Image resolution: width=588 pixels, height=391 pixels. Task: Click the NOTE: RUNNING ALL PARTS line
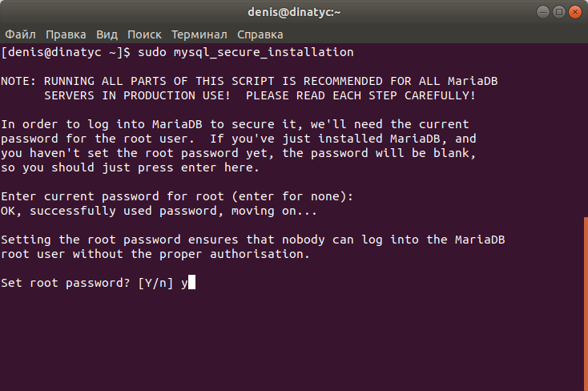click(249, 81)
